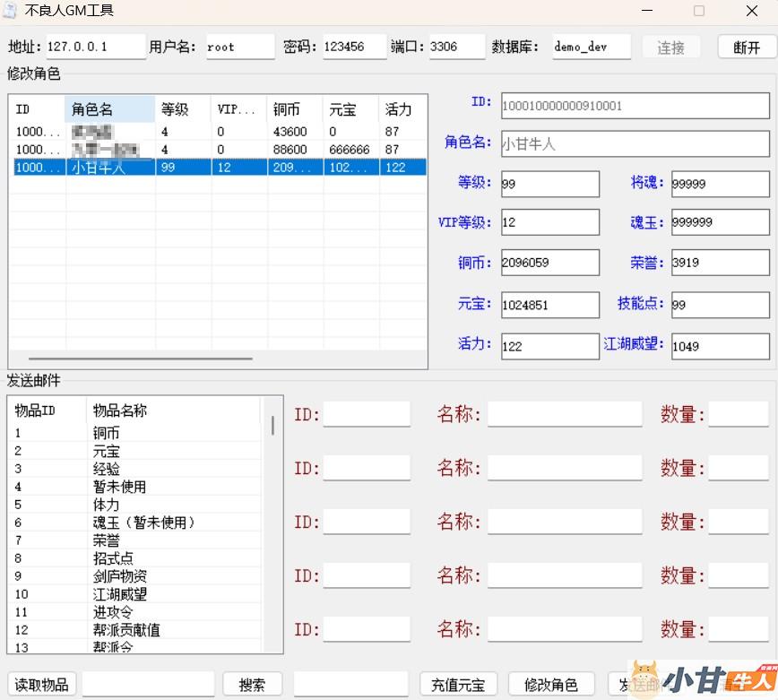This screenshot has height=700, width=778.
Task: Select 江湖威望 item in the item list
Action: (119, 594)
